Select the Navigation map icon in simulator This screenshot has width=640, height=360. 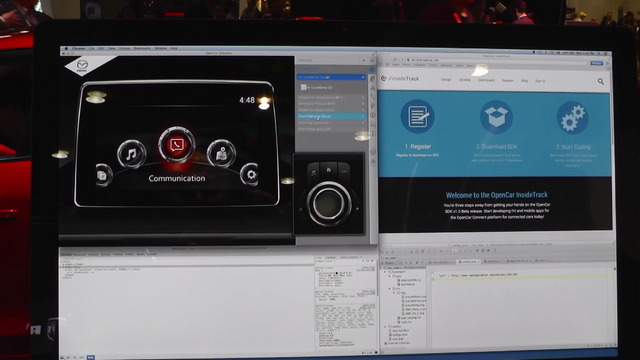221,154
